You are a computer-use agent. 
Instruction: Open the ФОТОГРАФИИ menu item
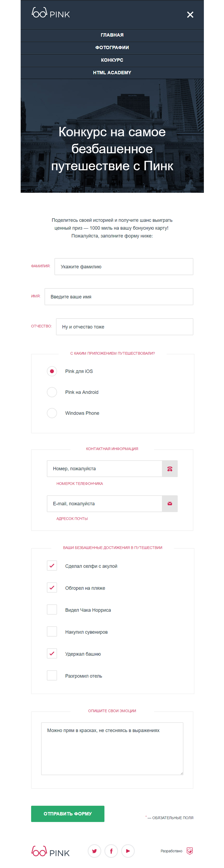coord(112,47)
